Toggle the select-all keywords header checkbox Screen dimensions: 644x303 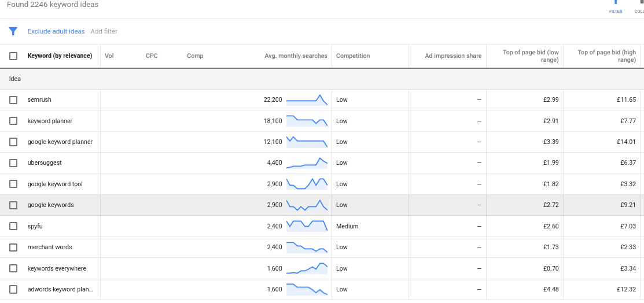(13, 56)
